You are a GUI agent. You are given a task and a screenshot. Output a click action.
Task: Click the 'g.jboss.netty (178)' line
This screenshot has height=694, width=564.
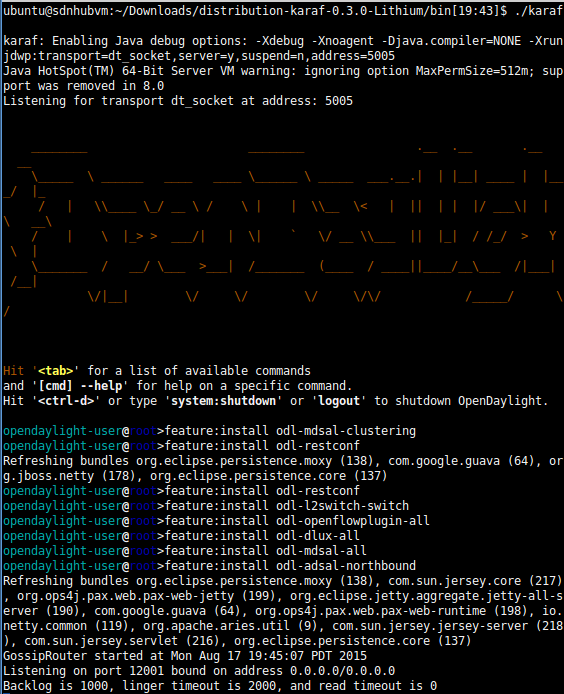tap(195, 476)
